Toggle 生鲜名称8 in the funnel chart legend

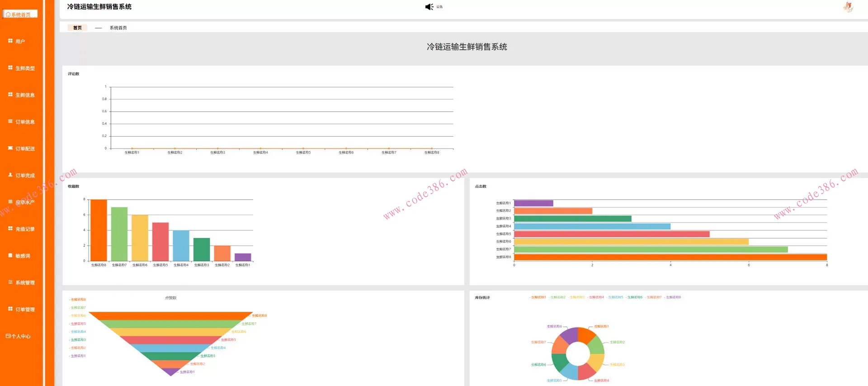78,300
